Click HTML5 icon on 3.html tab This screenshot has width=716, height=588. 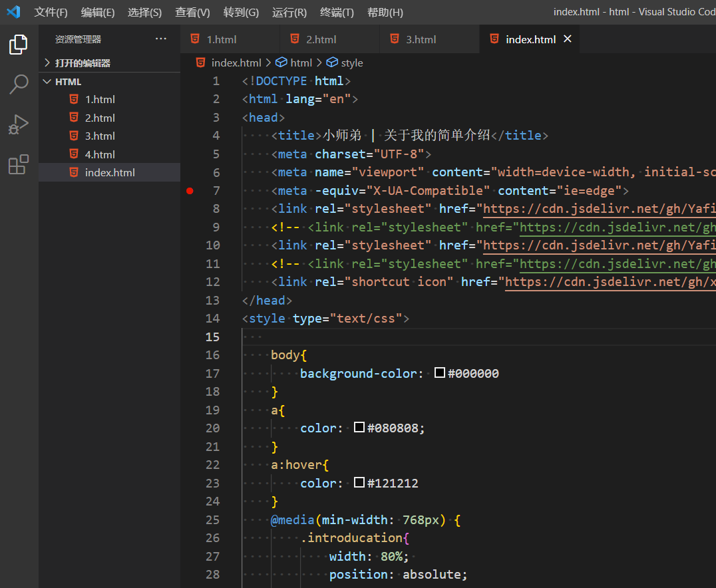click(395, 39)
